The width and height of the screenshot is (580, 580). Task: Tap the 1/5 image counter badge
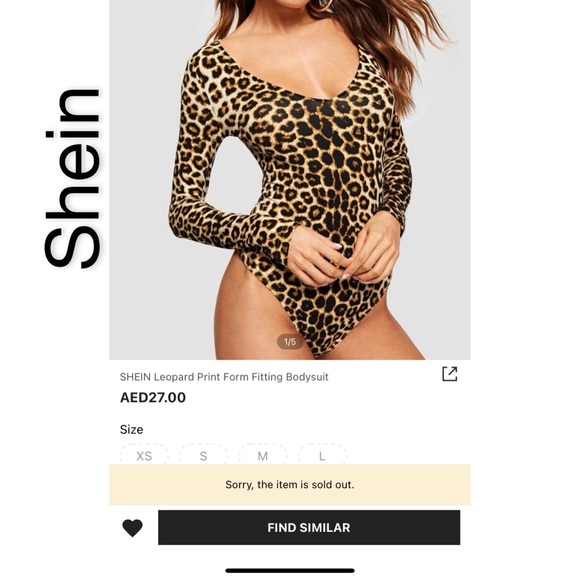click(290, 342)
